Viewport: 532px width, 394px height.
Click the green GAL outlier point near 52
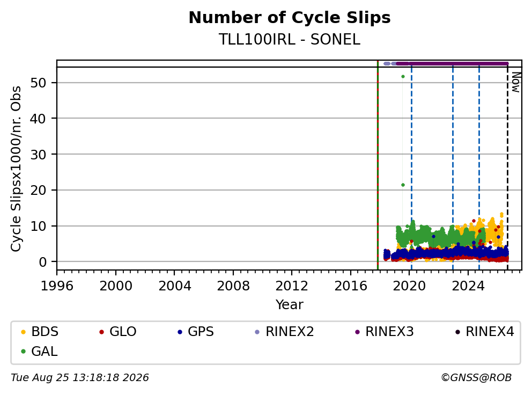coord(403,77)
